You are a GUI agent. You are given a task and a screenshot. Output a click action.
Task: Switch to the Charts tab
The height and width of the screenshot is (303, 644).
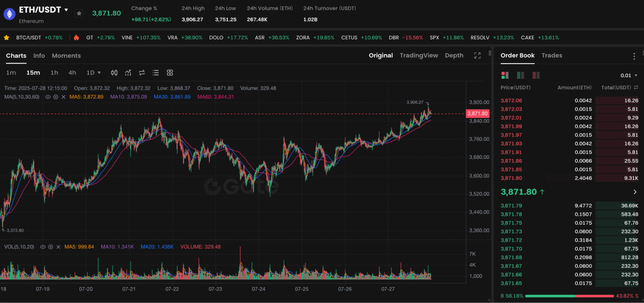point(16,56)
